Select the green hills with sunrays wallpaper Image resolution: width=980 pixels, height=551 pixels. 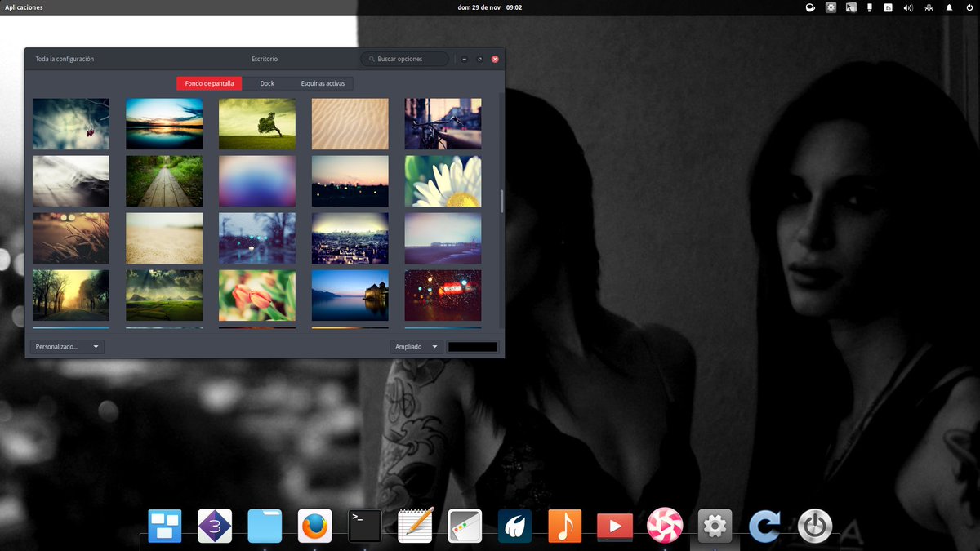point(164,295)
